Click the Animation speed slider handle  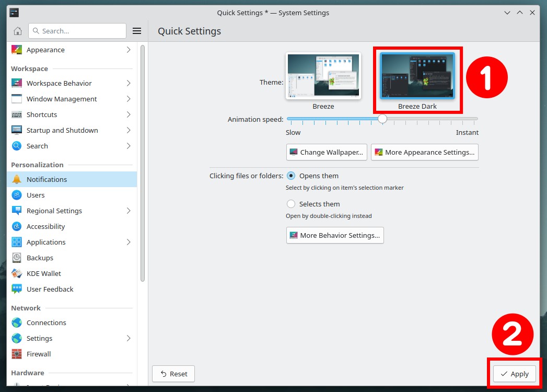382,119
